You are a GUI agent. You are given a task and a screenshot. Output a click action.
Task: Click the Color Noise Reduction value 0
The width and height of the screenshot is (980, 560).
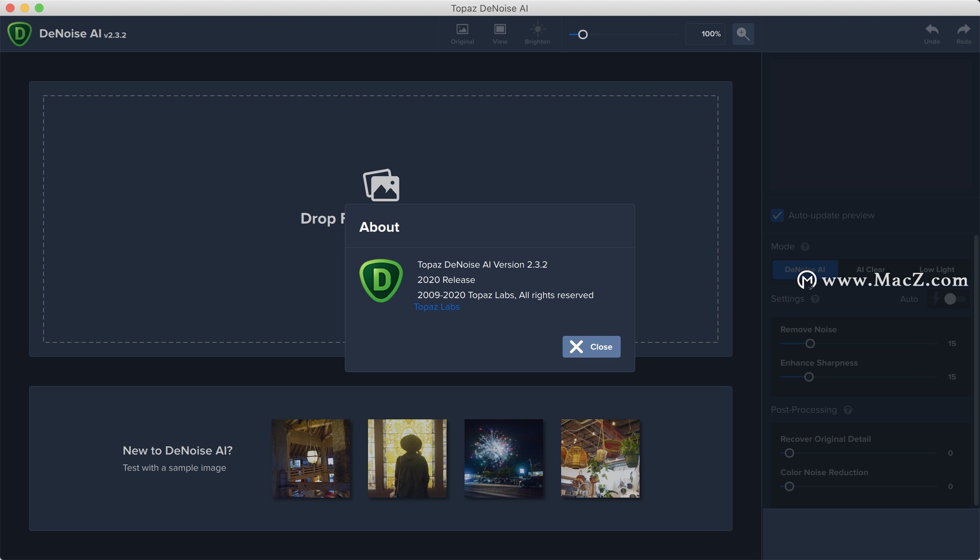point(950,487)
